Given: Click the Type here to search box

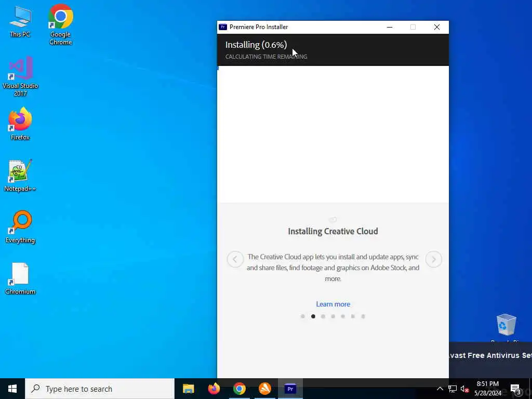Looking at the screenshot, I should (100, 389).
